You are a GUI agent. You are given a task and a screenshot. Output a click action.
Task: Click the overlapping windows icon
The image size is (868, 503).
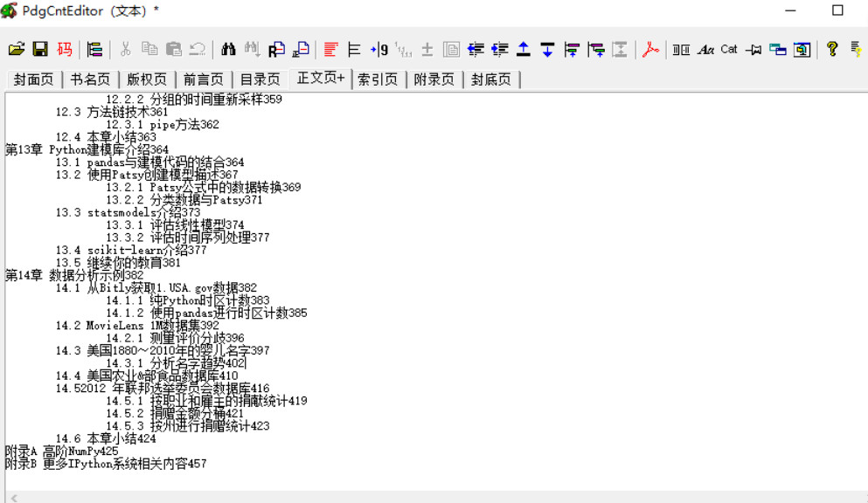click(x=778, y=50)
